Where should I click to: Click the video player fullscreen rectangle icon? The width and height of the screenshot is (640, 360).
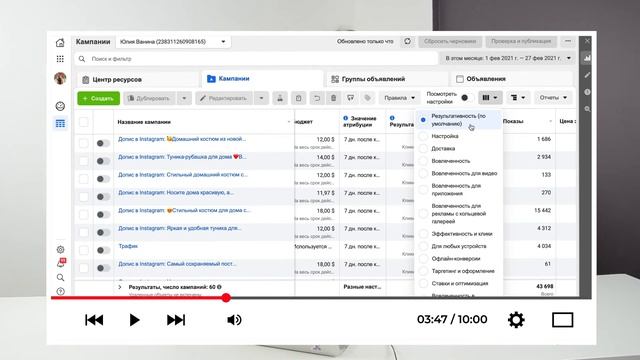562,320
